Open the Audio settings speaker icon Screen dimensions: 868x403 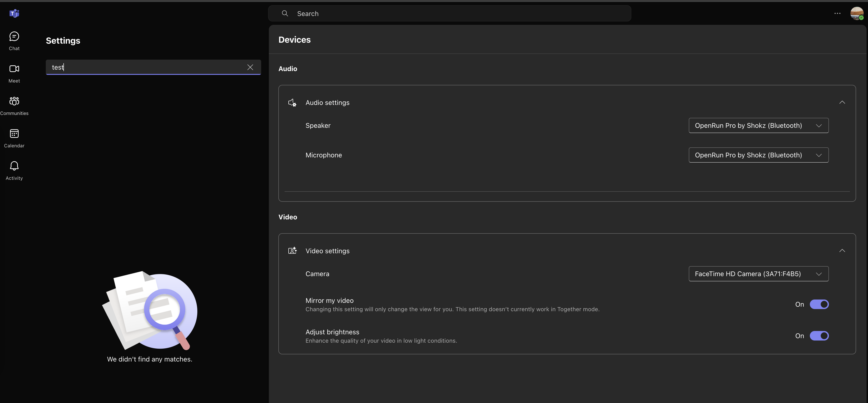point(292,103)
